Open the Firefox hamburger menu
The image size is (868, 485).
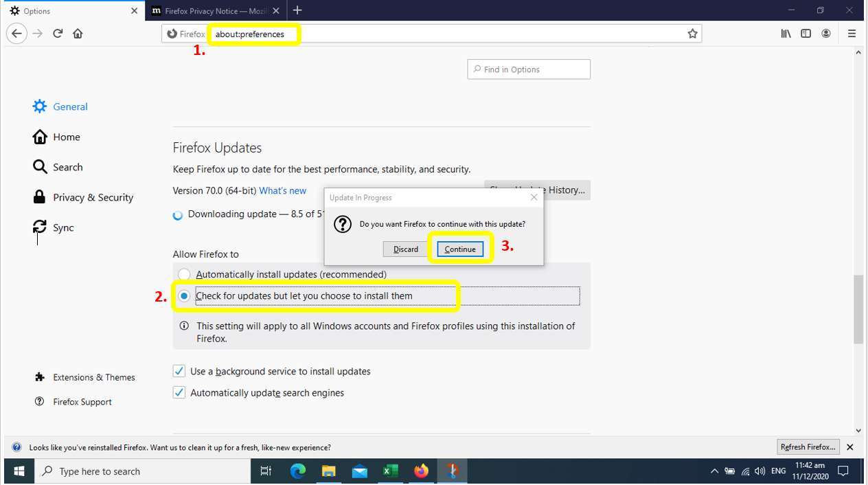[852, 34]
